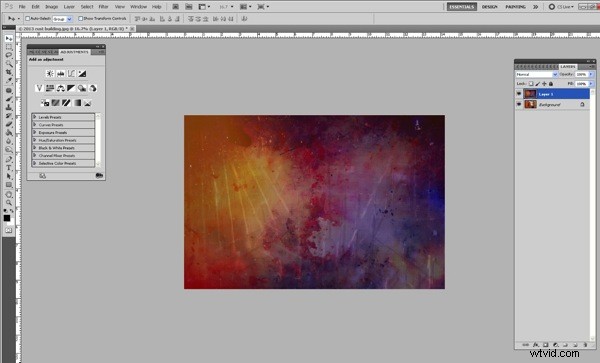Select the Rectangle shape tool
This screenshot has width=600, height=363.
pos(8,185)
